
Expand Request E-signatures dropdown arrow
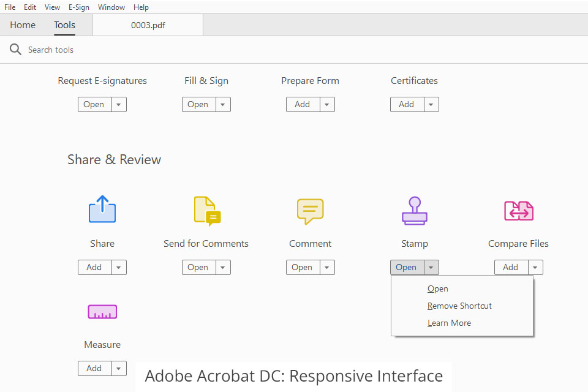tap(119, 105)
